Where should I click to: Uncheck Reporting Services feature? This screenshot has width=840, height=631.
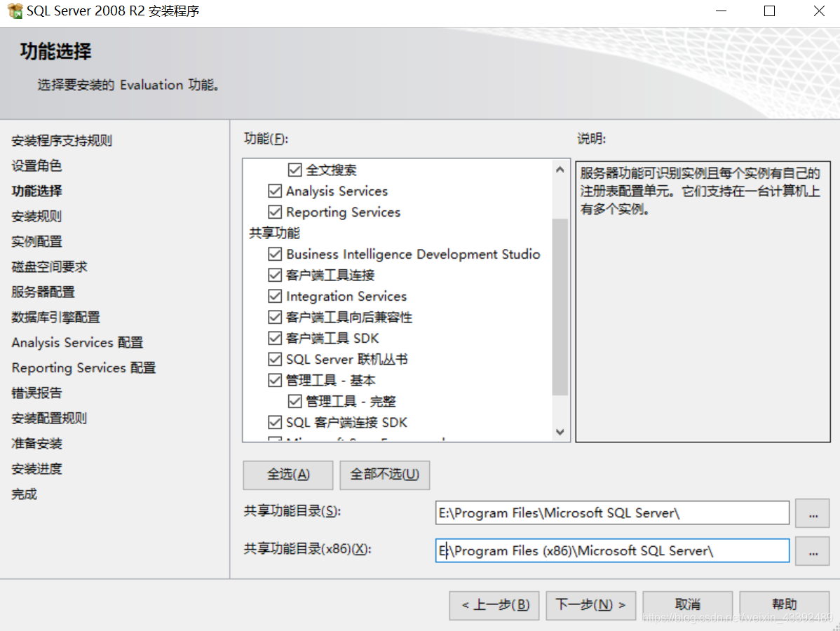point(275,212)
